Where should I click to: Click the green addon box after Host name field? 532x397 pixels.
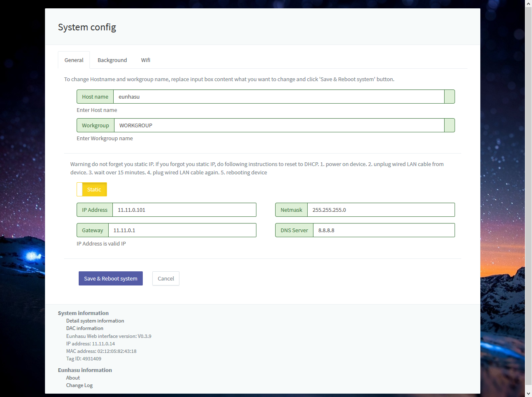coord(449,97)
